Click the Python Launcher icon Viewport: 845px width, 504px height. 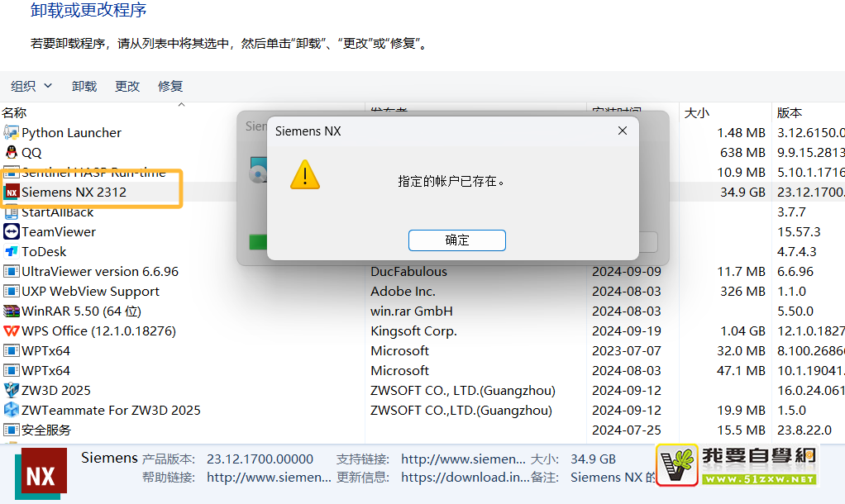11,132
